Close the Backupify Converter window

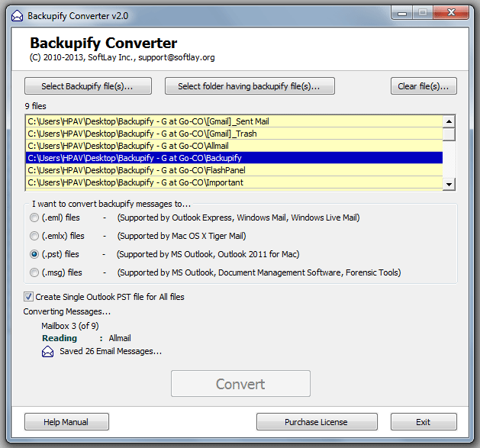click(x=451, y=13)
